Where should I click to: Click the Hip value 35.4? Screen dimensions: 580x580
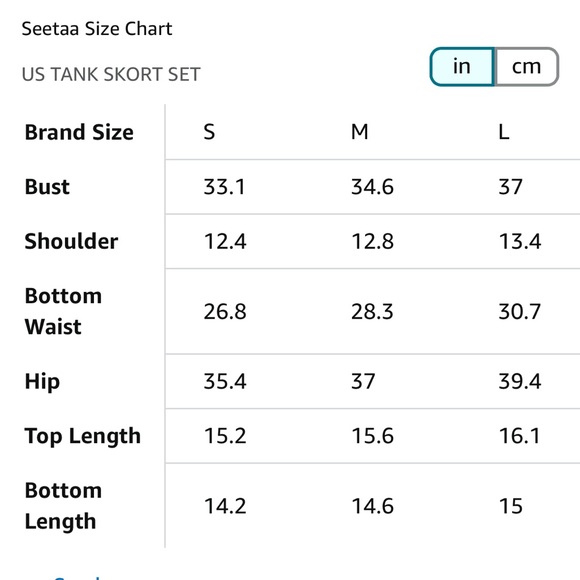225,381
